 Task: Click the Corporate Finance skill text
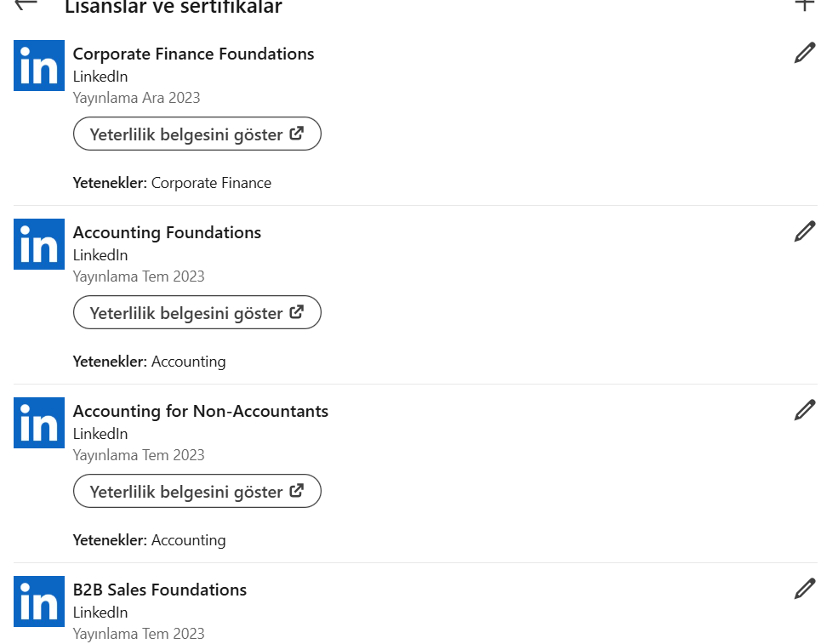pyautogui.click(x=211, y=183)
